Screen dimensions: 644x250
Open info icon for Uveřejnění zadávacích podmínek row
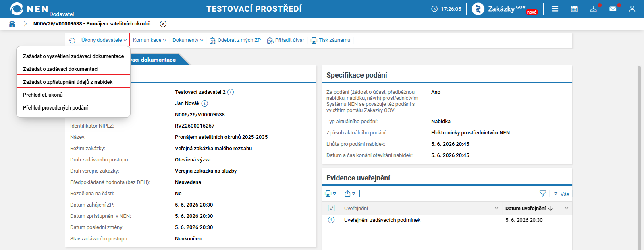331,220
